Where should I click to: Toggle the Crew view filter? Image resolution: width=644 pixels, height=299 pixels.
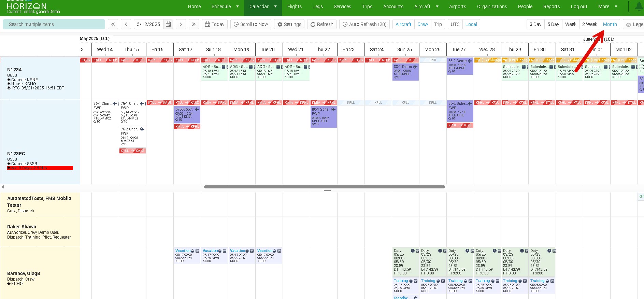pyautogui.click(x=423, y=24)
